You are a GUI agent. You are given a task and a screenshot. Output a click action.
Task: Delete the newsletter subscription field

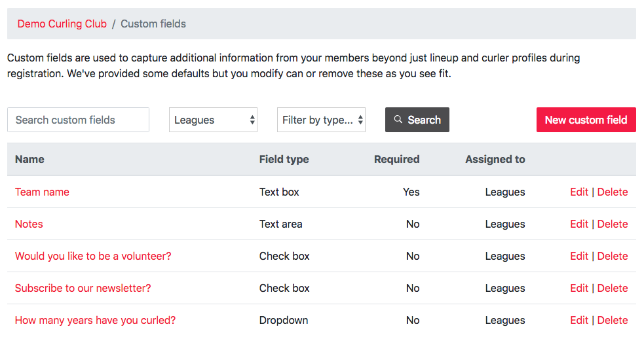point(613,288)
